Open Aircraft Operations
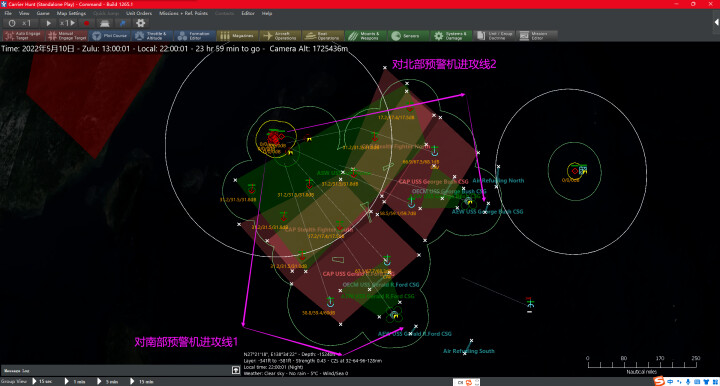 (x=280, y=36)
